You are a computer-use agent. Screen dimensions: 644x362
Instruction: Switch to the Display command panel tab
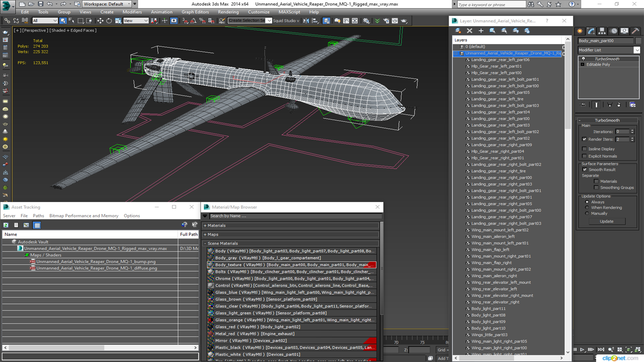click(x=624, y=31)
